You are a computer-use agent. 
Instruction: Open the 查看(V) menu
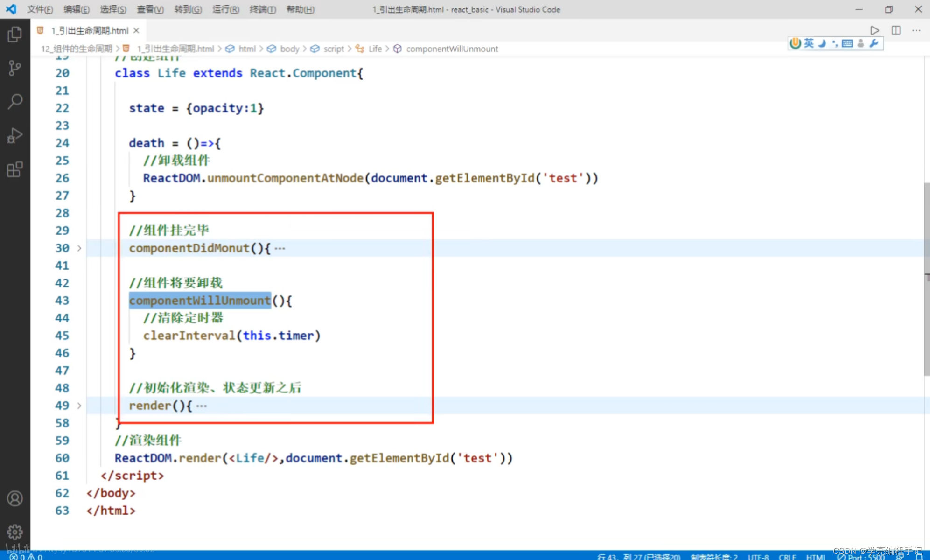point(150,9)
